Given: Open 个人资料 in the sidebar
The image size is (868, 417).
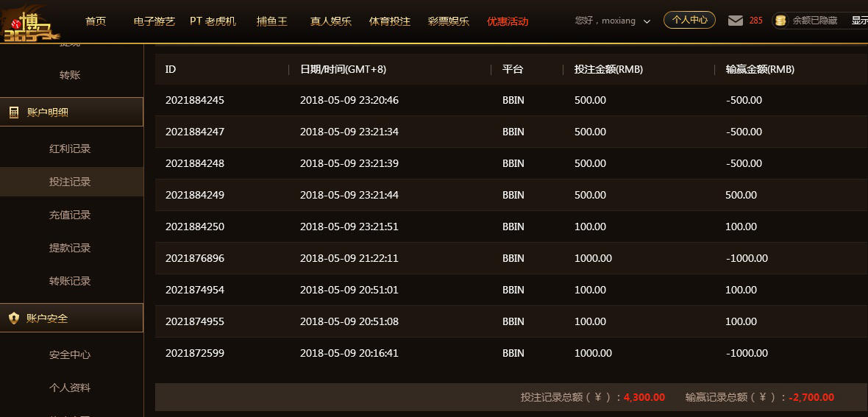Looking at the screenshot, I should click(x=70, y=388).
